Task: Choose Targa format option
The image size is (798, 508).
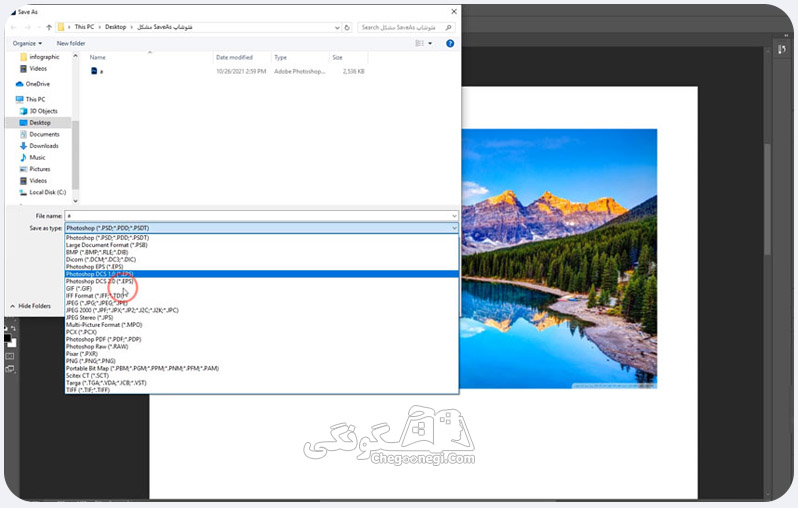Action: (262, 383)
